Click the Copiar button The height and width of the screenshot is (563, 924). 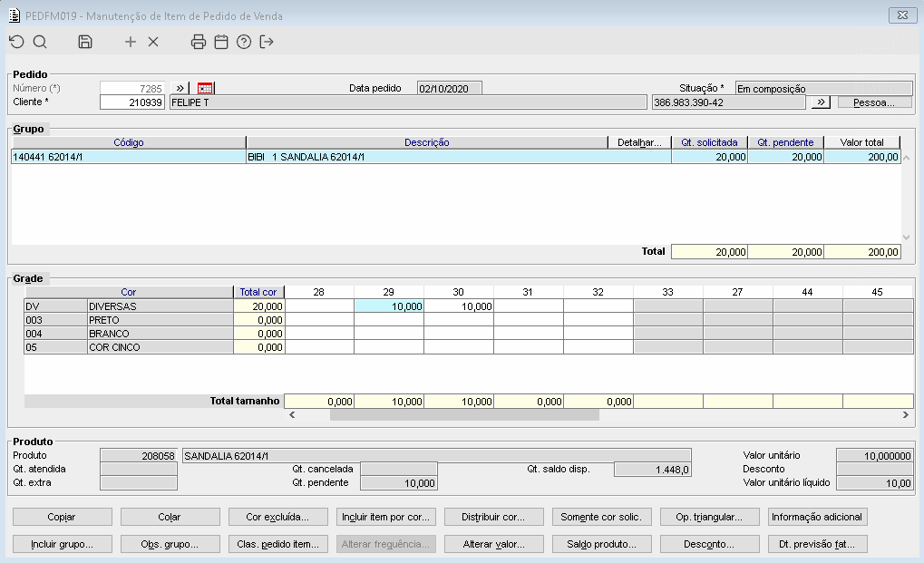[62, 517]
